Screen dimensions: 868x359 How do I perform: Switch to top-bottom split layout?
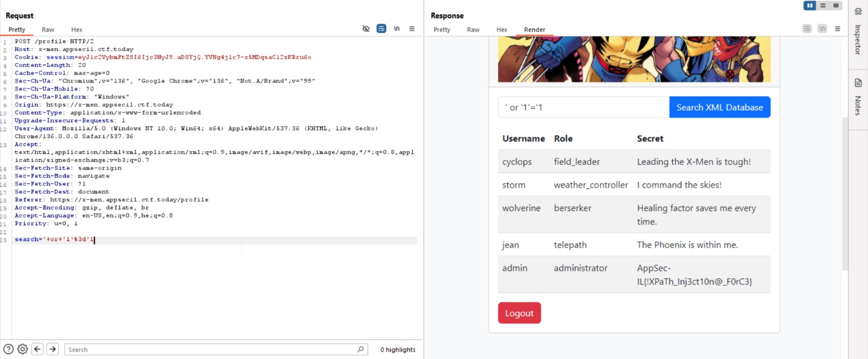click(823, 5)
